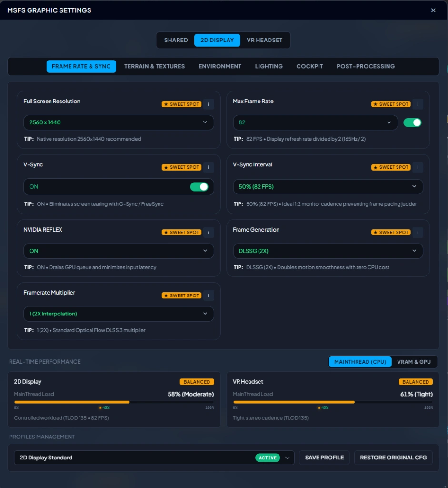Click the 2D Display MainThread Load bar

(x=114, y=402)
